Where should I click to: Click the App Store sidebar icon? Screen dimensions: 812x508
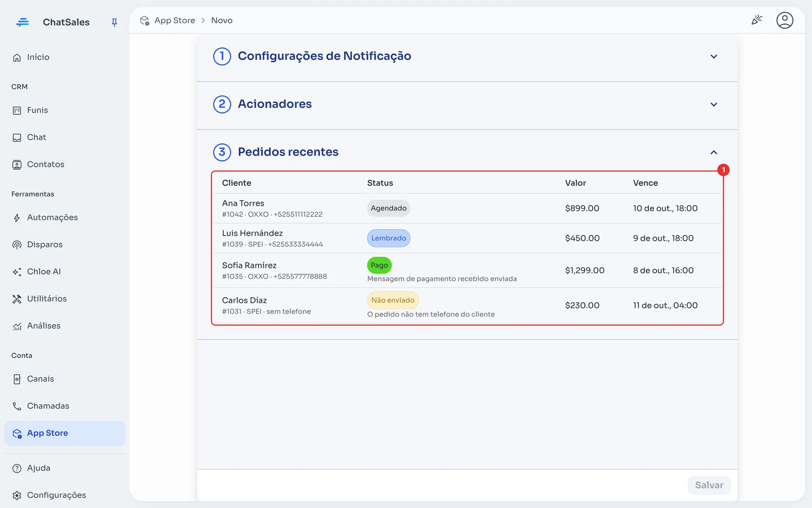[x=17, y=434]
